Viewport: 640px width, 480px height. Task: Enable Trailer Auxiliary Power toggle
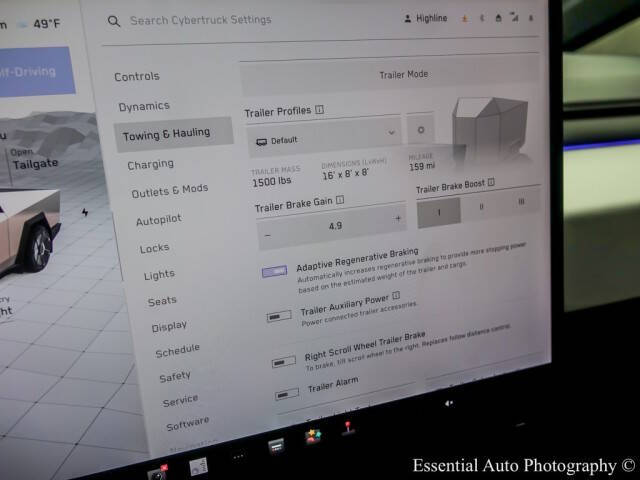[x=279, y=316]
